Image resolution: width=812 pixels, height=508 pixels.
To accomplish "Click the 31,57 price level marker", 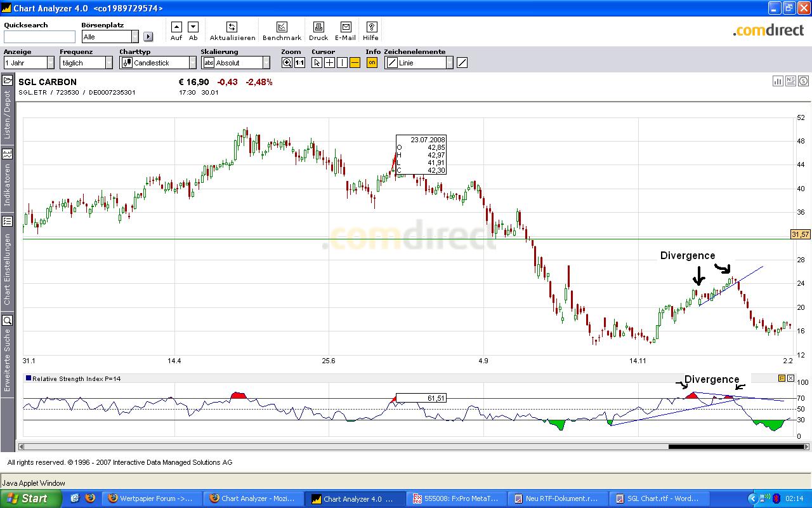I will point(801,234).
